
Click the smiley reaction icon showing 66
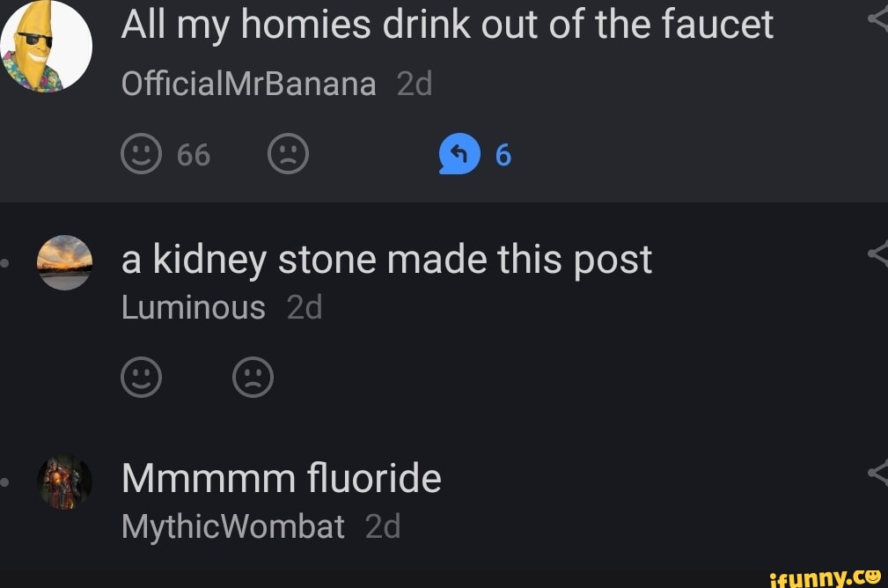click(x=141, y=153)
